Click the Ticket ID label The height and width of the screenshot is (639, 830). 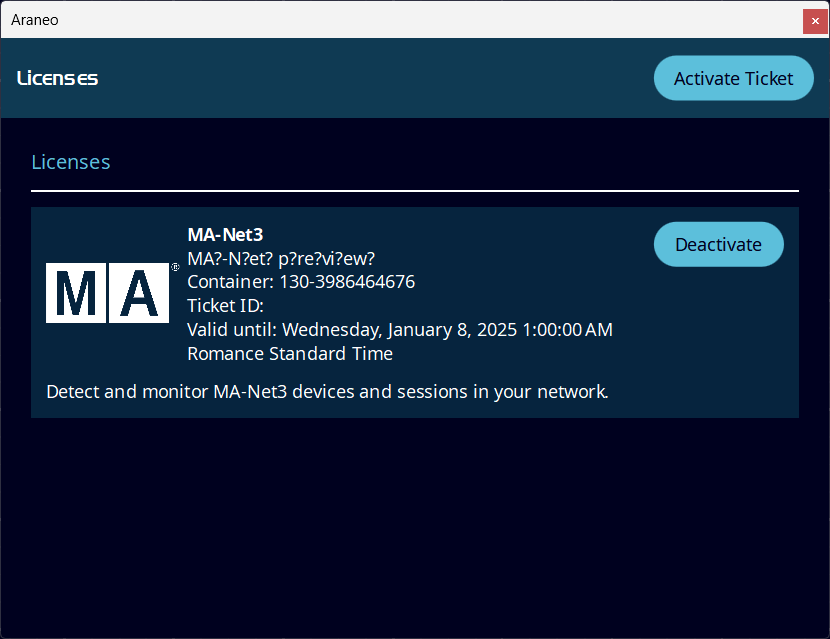tap(225, 306)
